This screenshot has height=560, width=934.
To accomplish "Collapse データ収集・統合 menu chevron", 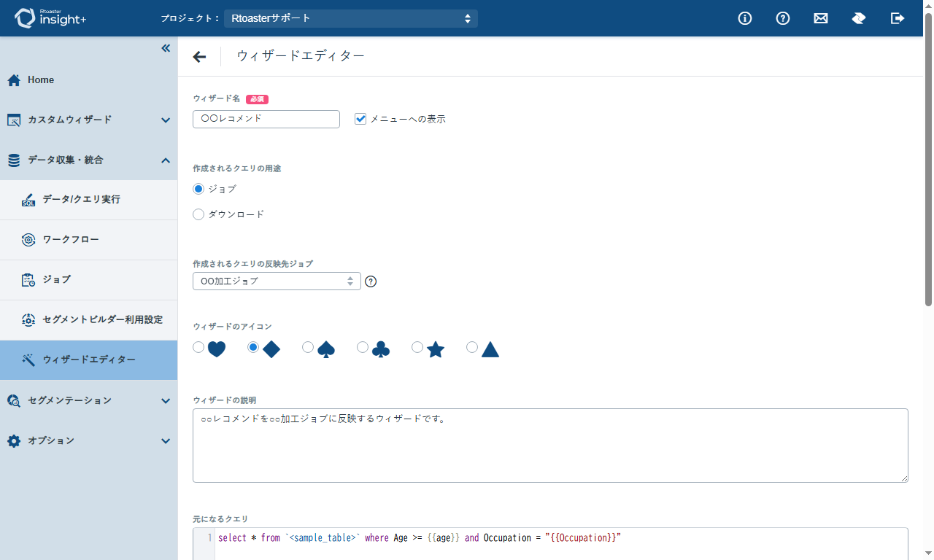I will tap(166, 160).
